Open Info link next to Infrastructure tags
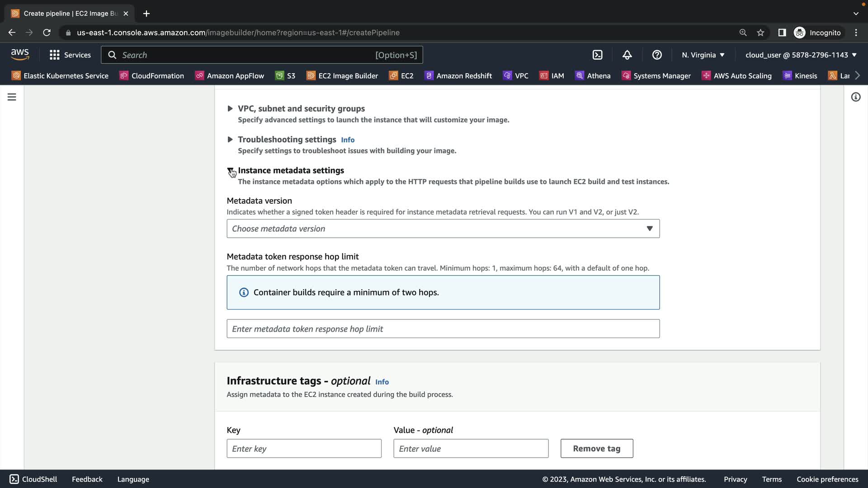This screenshot has width=868, height=488. click(x=382, y=382)
